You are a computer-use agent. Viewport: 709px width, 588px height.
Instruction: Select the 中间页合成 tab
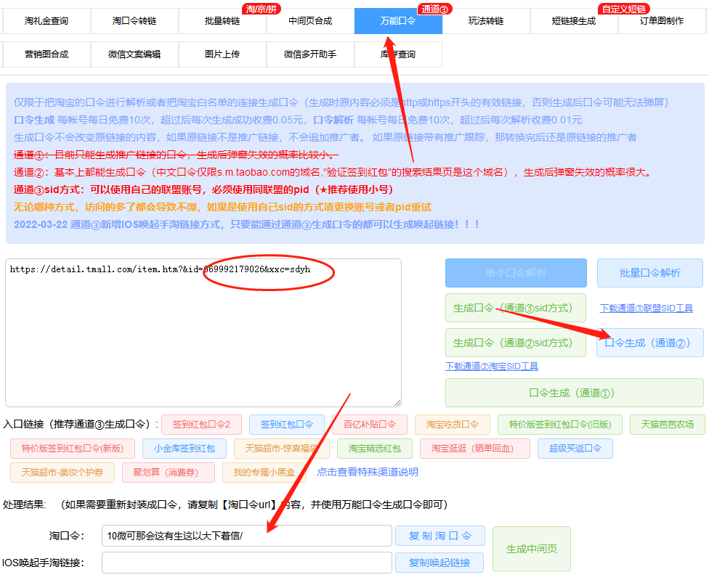pyautogui.click(x=310, y=21)
